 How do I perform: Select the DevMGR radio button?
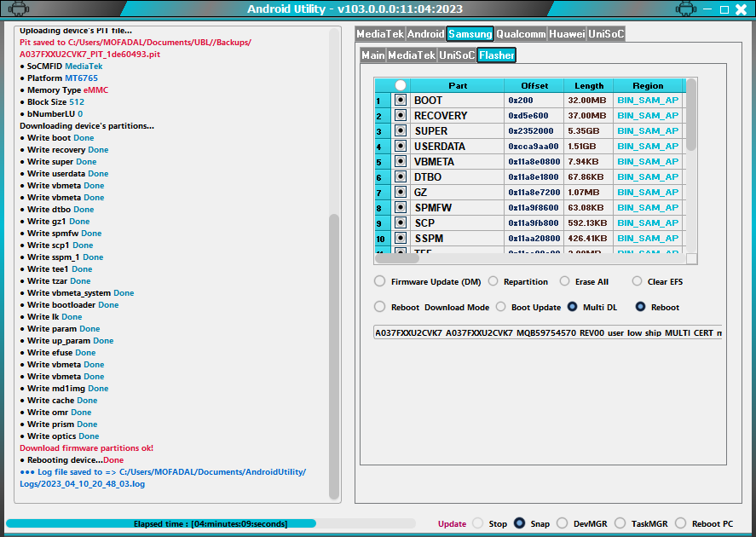pyautogui.click(x=562, y=523)
